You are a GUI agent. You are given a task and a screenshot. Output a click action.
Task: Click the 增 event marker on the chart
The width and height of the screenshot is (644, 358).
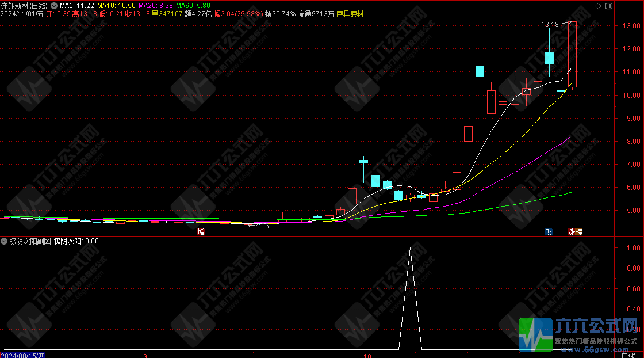tap(201, 232)
